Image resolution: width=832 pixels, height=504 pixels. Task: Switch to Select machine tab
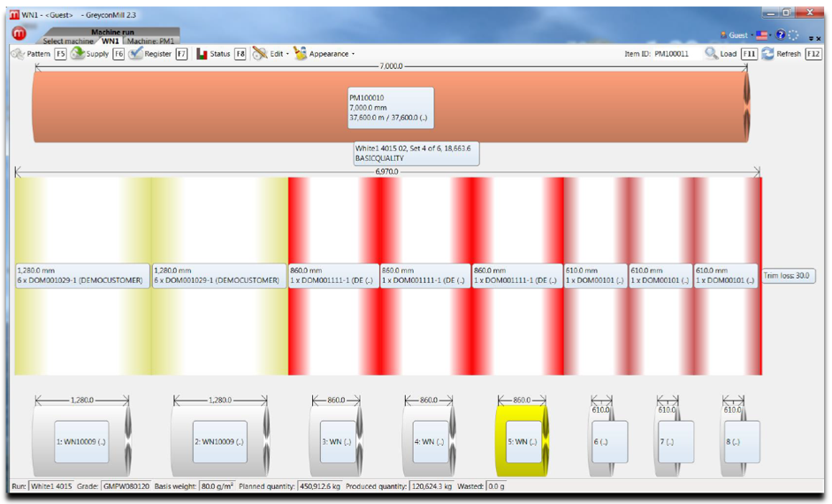coord(68,41)
